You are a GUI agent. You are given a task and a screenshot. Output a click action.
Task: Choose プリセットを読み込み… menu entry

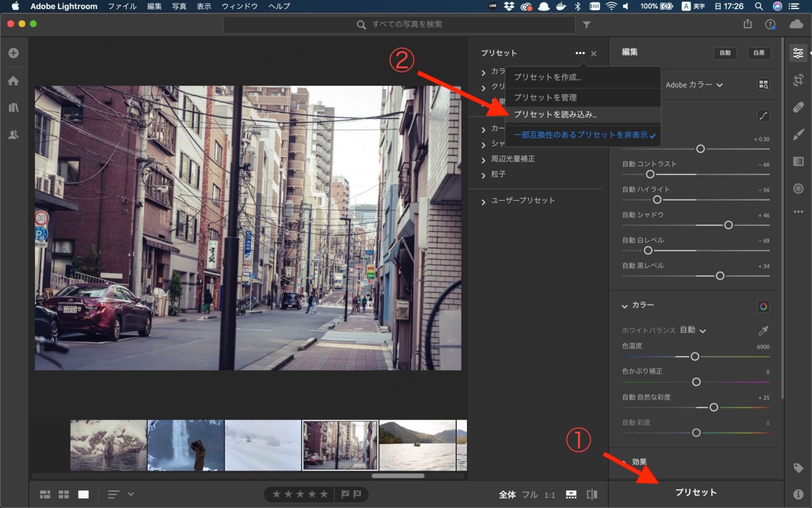[x=583, y=115]
